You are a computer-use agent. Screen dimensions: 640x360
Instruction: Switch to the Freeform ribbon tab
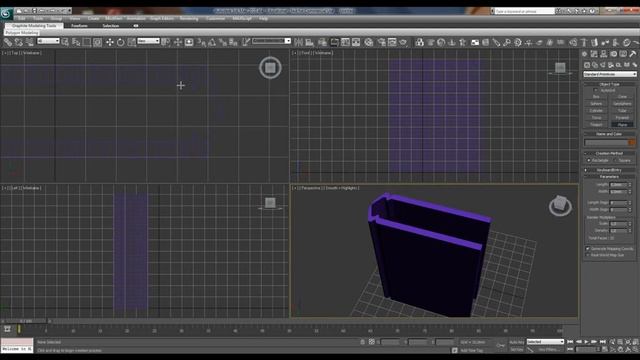(79, 25)
